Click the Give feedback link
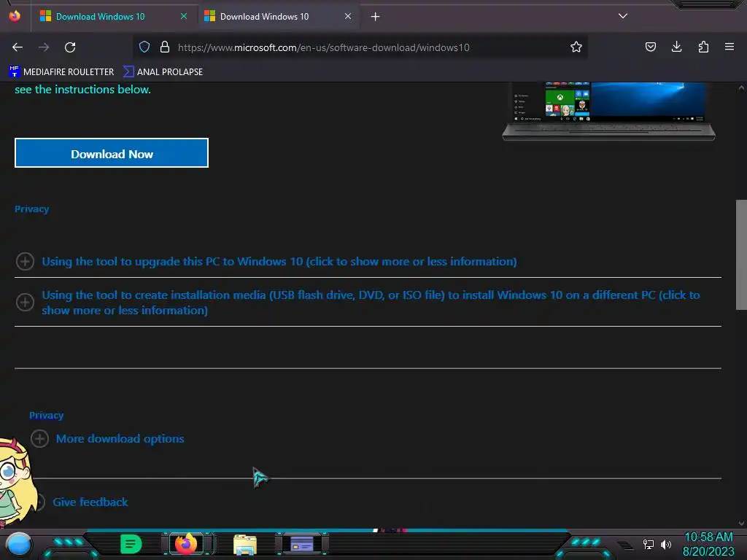The image size is (747, 560). pyautogui.click(x=90, y=502)
